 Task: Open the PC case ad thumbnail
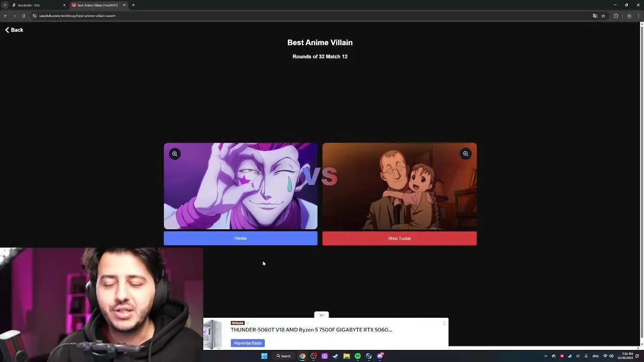click(213, 334)
